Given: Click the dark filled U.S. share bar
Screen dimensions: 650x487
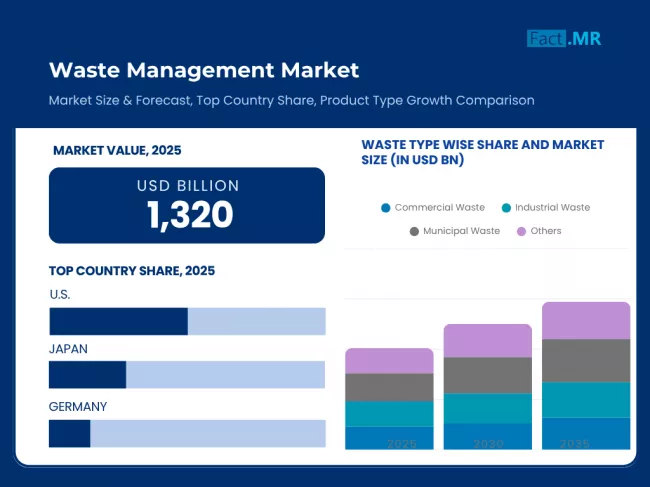Looking at the screenshot, I should pos(119,321).
